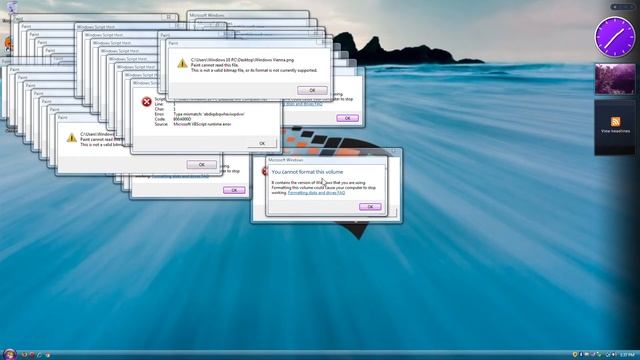Screen dimensions: 640x360
Task: Open the Start menu orb
Action: tap(9, 354)
